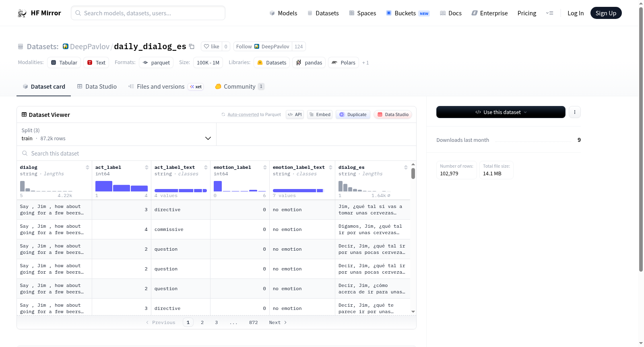Click the xet storage badge
The height and width of the screenshot is (347, 644).
click(196, 87)
